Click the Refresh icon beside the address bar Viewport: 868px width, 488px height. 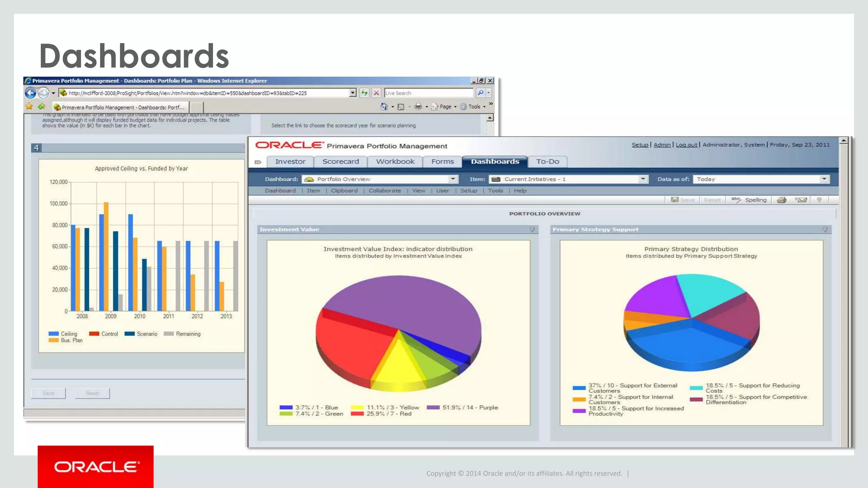(x=364, y=93)
